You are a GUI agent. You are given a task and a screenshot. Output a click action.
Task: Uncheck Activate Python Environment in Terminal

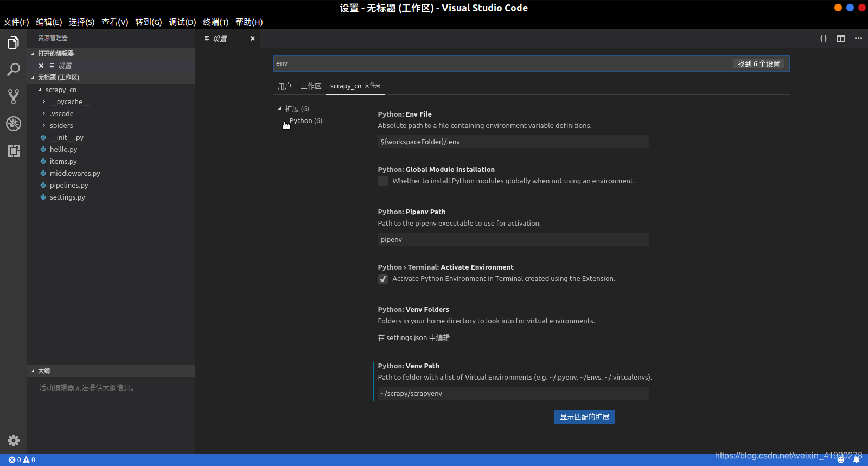(x=383, y=279)
